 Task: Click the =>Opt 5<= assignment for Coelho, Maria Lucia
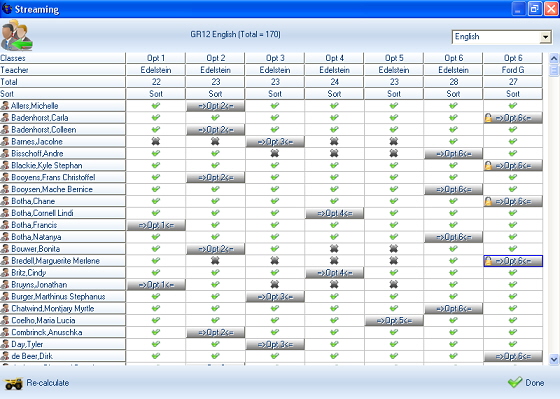(x=394, y=320)
